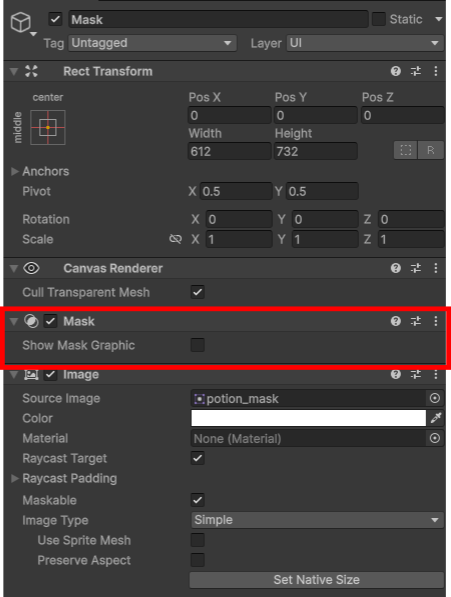Click the blueprint mode dashed-rectangle button
The image size is (451, 597).
pos(406,150)
